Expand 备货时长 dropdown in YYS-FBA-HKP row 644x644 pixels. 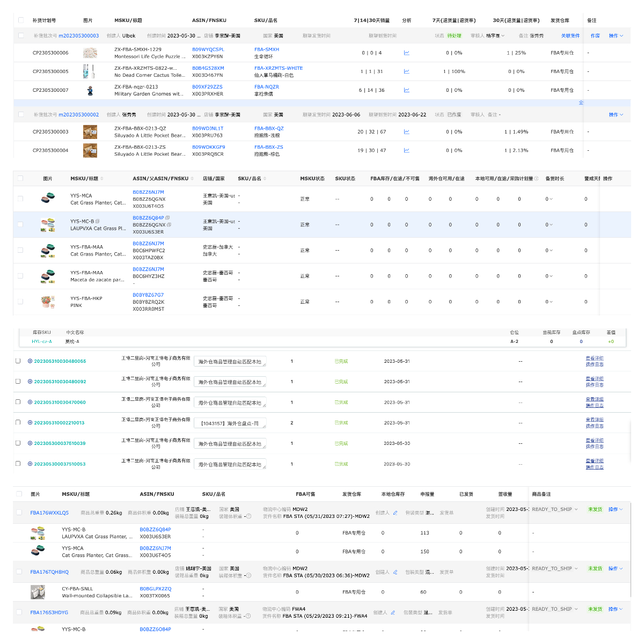[x=548, y=302]
